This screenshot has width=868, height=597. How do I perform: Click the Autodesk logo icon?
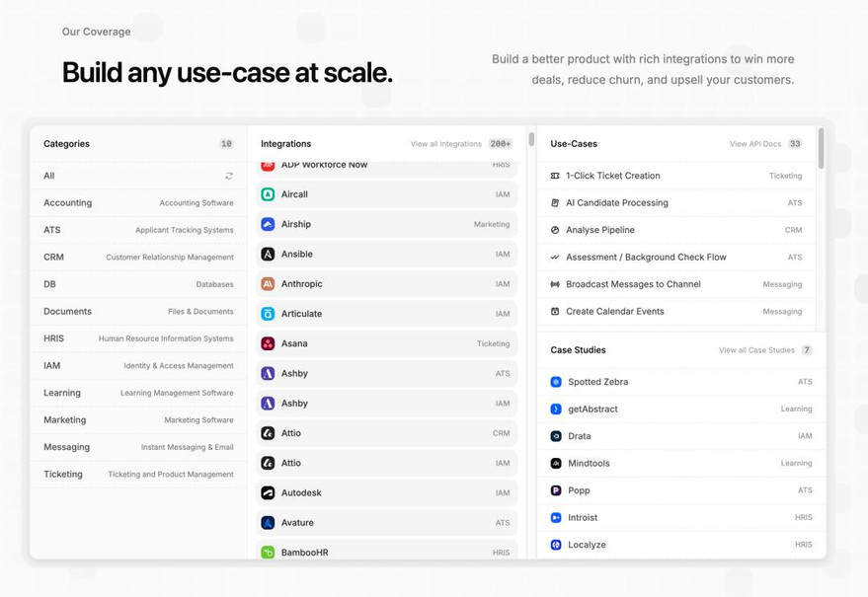pyautogui.click(x=268, y=492)
